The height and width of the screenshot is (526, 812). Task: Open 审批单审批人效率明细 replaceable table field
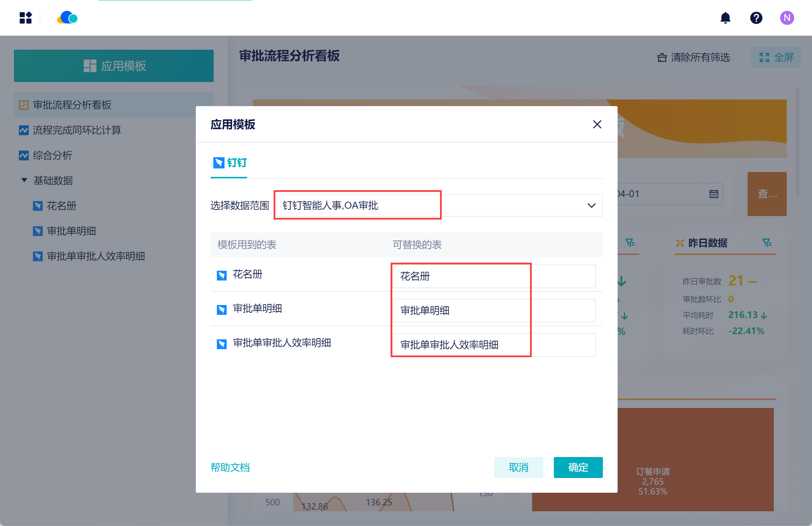pos(494,345)
